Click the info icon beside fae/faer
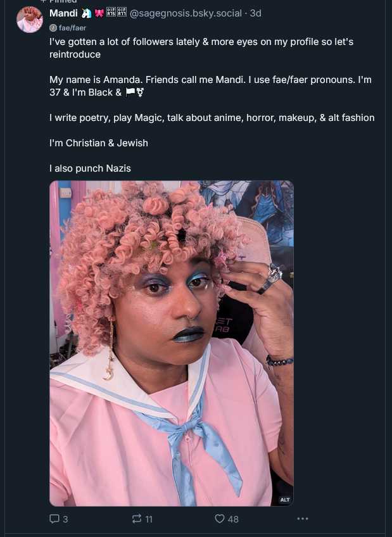Viewport: 392px width, 537px height. pos(53,28)
